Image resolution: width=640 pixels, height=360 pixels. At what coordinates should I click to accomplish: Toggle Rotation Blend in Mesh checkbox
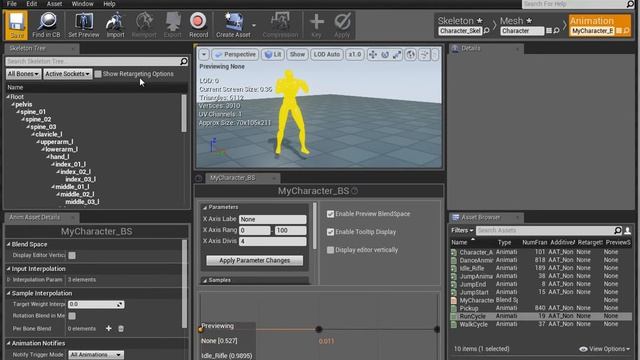tap(72, 316)
